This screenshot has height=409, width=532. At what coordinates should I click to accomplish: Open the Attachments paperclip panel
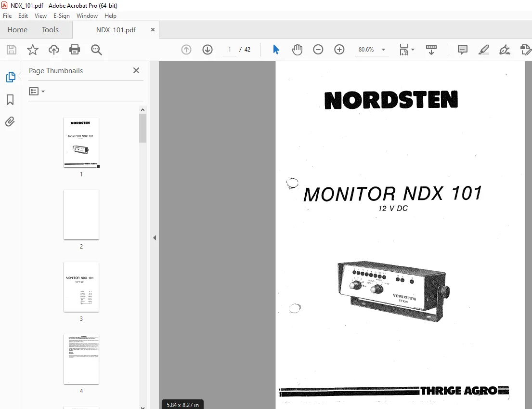10,121
